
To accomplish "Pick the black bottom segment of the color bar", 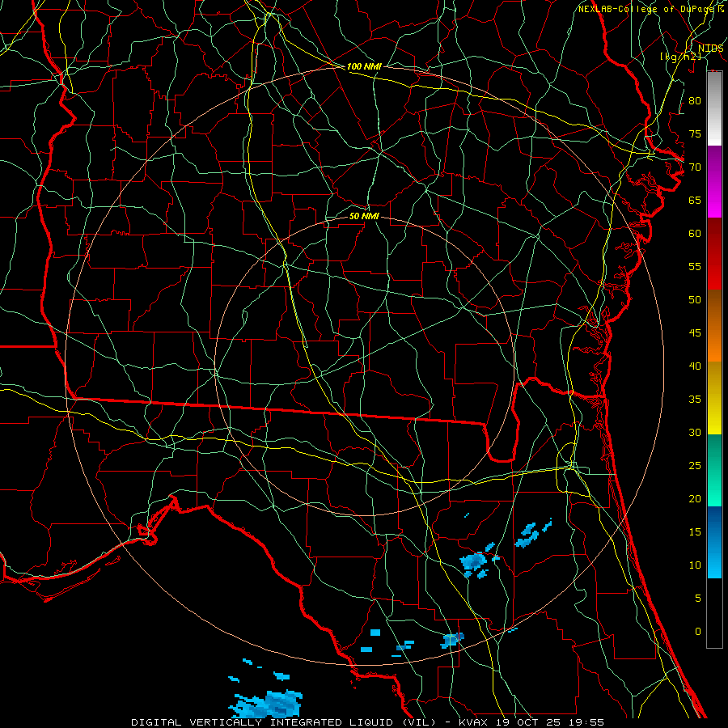I will tap(714, 613).
